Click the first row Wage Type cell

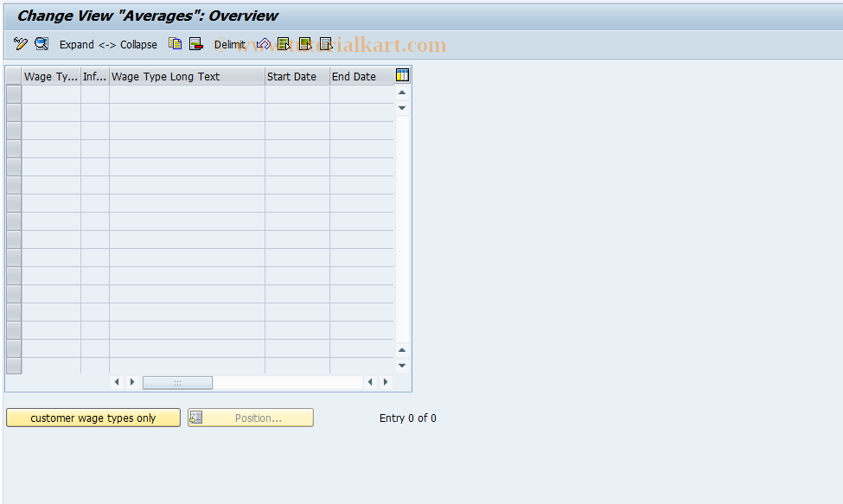tap(51, 94)
